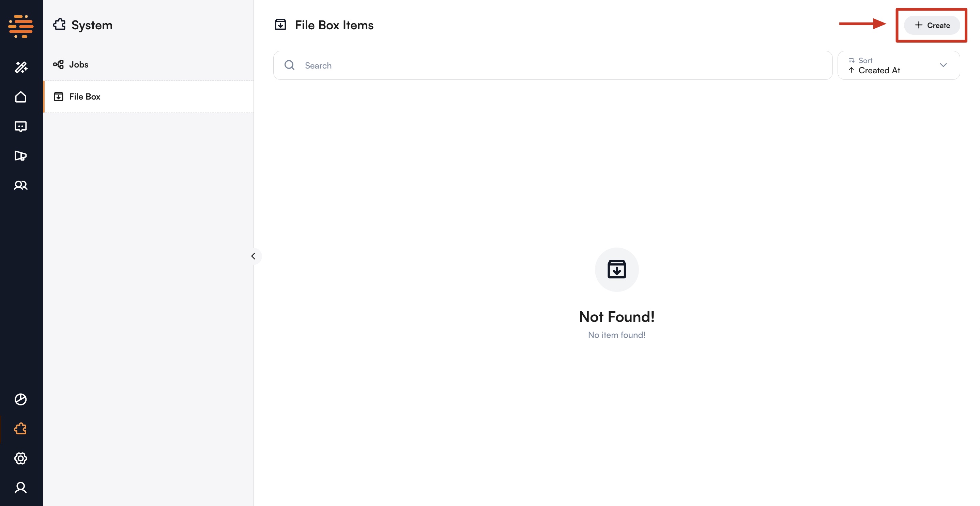Open the team members icon
Image resolution: width=980 pixels, height=506 pixels.
pyautogui.click(x=21, y=185)
